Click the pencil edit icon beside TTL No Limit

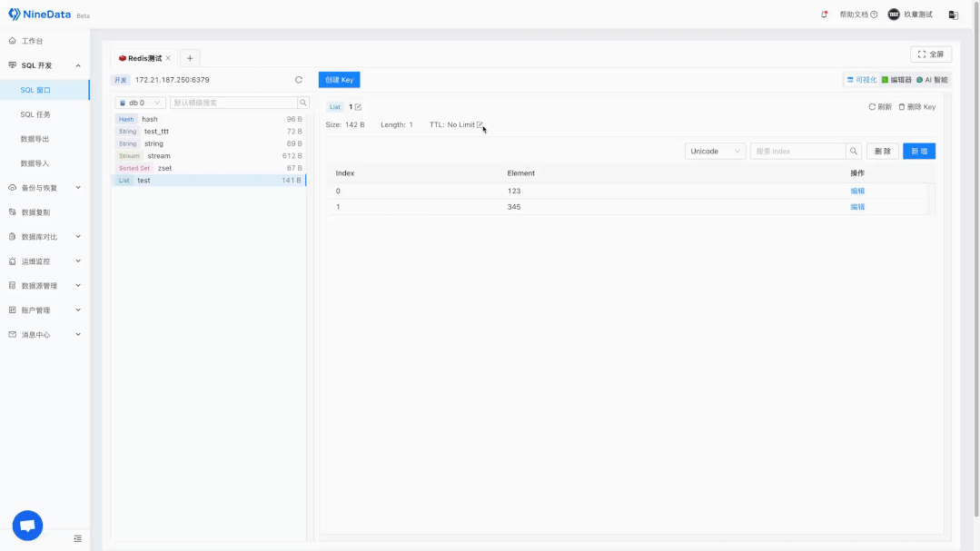click(480, 124)
